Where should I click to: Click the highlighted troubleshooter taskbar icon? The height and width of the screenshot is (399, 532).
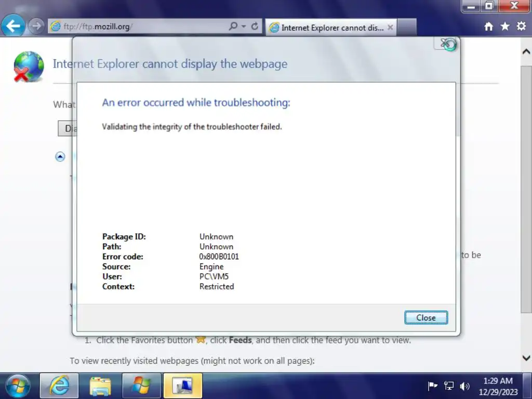(183, 386)
